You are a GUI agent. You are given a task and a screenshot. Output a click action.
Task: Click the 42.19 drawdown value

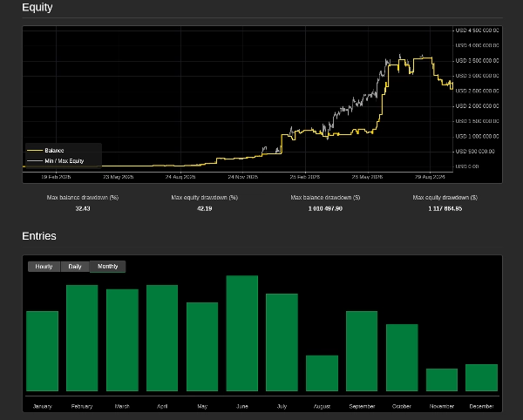[205, 208]
